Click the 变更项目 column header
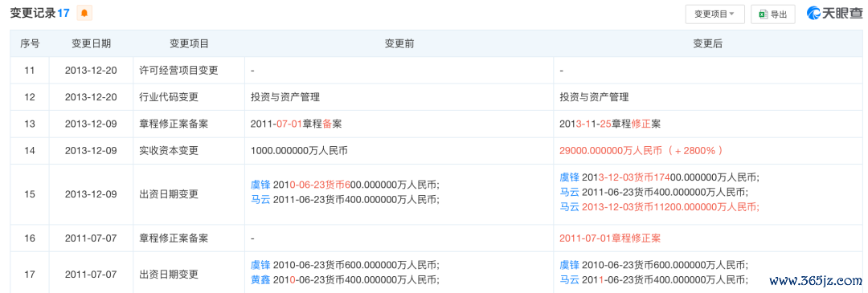This screenshot has width=868, height=293. 190,43
